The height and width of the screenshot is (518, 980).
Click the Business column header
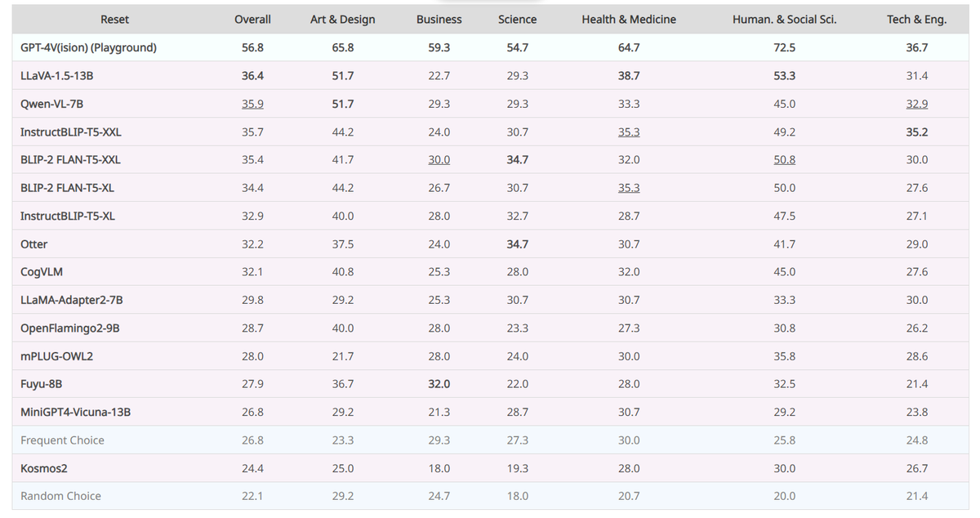439,20
